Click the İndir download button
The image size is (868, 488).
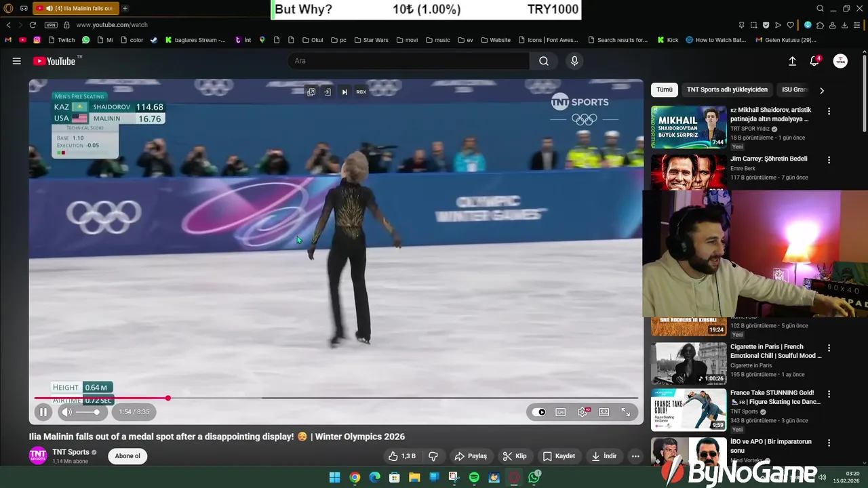(x=604, y=456)
